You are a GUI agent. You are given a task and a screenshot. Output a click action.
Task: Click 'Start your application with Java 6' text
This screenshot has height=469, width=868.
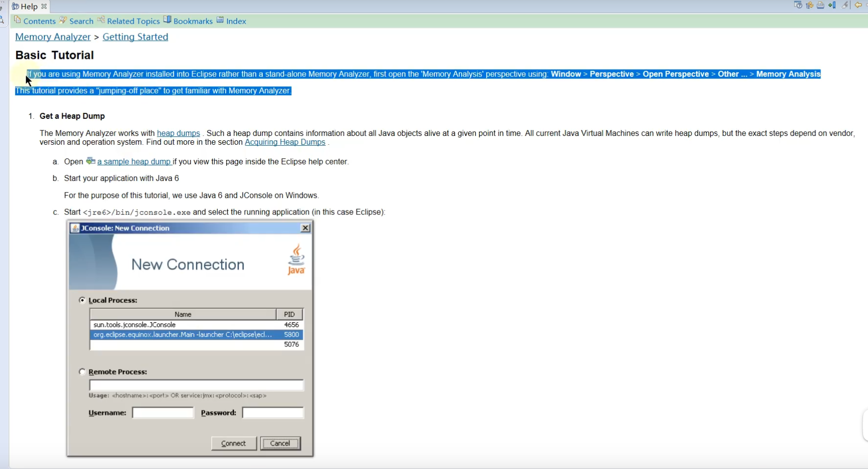(x=122, y=178)
